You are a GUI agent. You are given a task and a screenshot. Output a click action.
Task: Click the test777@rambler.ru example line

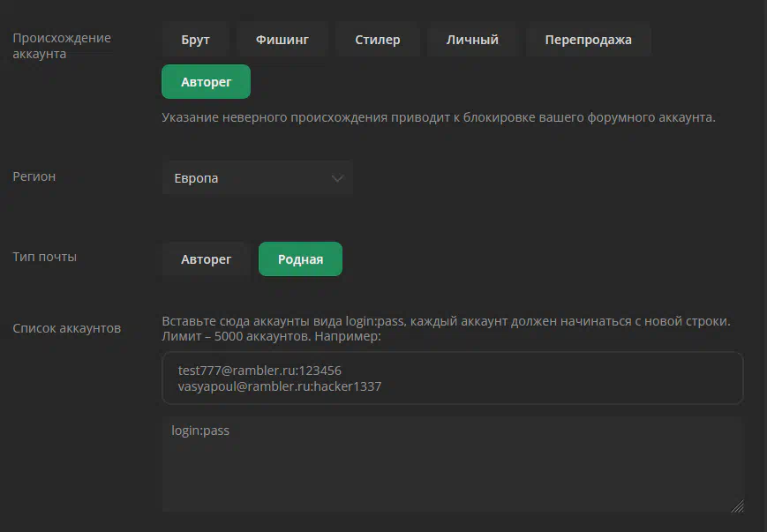click(259, 371)
